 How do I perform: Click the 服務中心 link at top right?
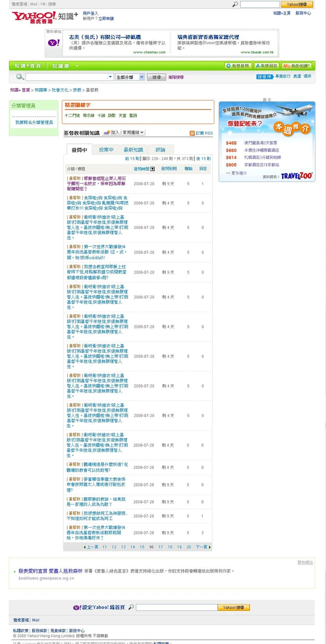coord(303,13)
